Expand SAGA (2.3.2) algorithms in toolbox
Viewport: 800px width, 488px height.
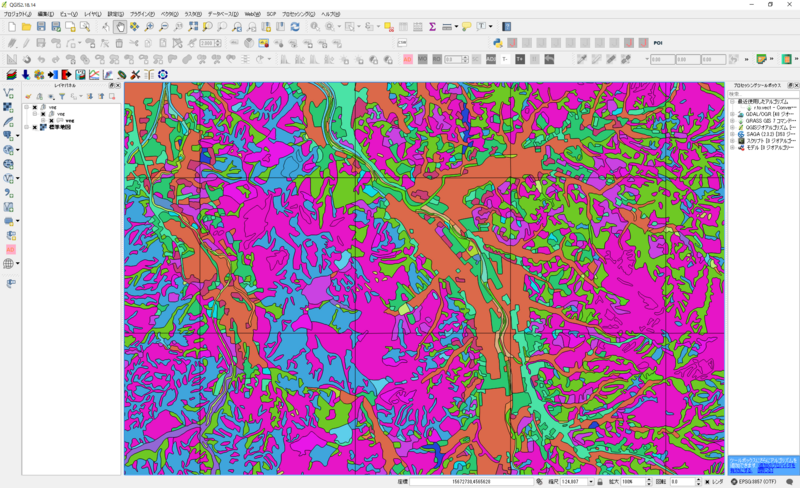[x=732, y=134]
